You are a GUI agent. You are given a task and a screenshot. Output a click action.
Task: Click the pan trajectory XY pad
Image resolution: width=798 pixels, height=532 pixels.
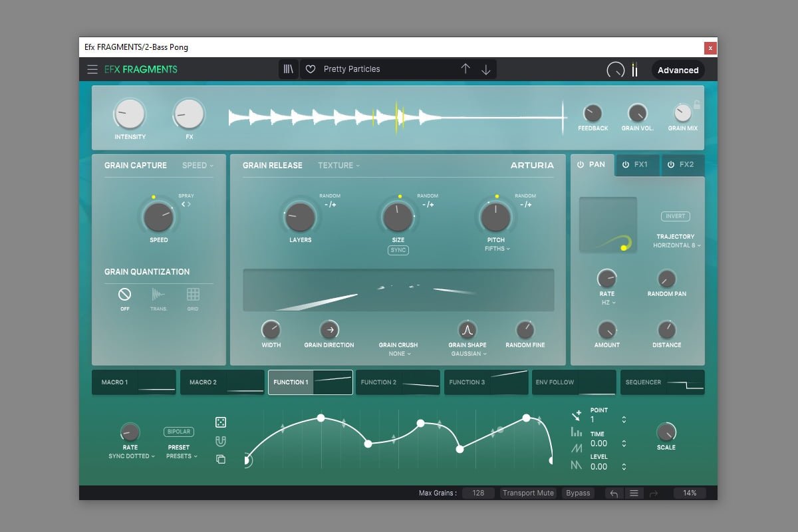coord(608,225)
